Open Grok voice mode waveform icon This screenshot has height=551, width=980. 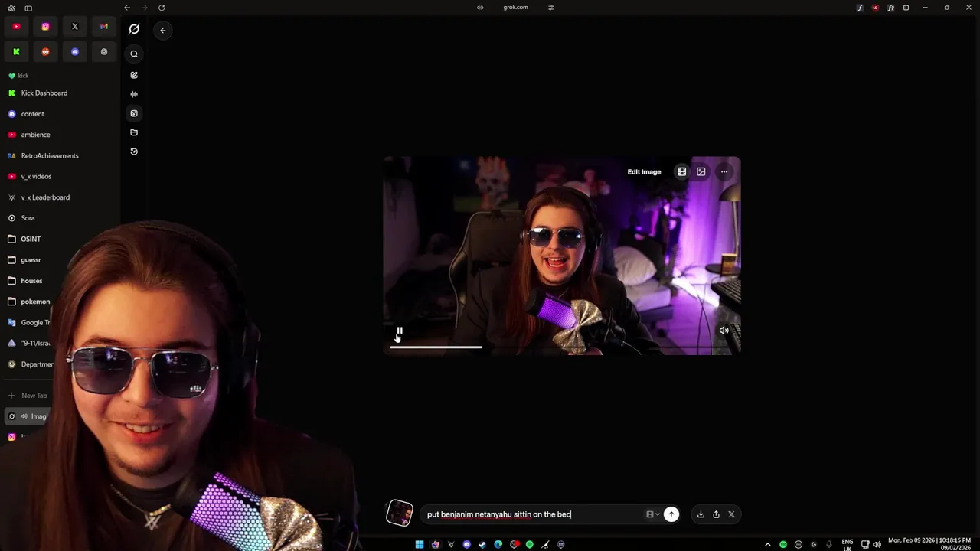(134, 94)
